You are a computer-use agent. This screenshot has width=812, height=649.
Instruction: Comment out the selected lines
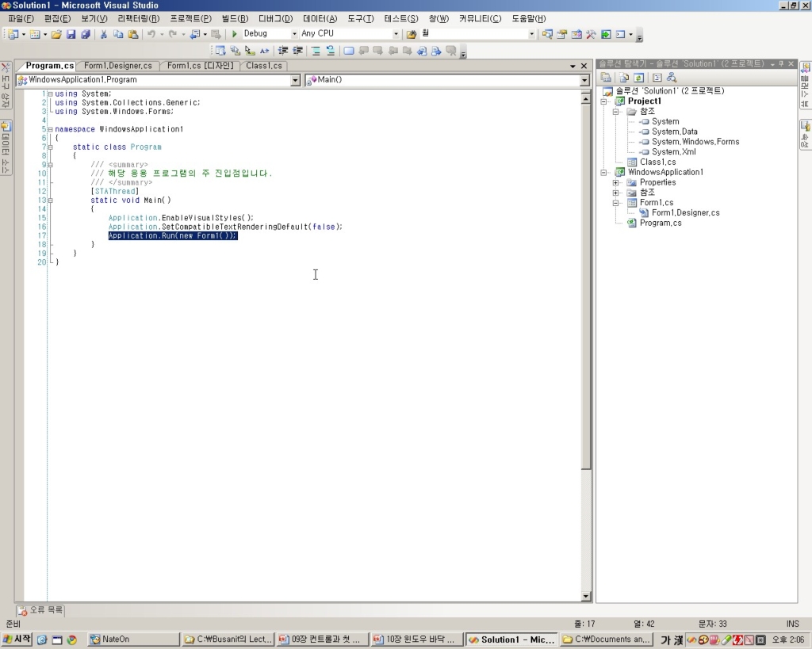(x=316, y=51)
